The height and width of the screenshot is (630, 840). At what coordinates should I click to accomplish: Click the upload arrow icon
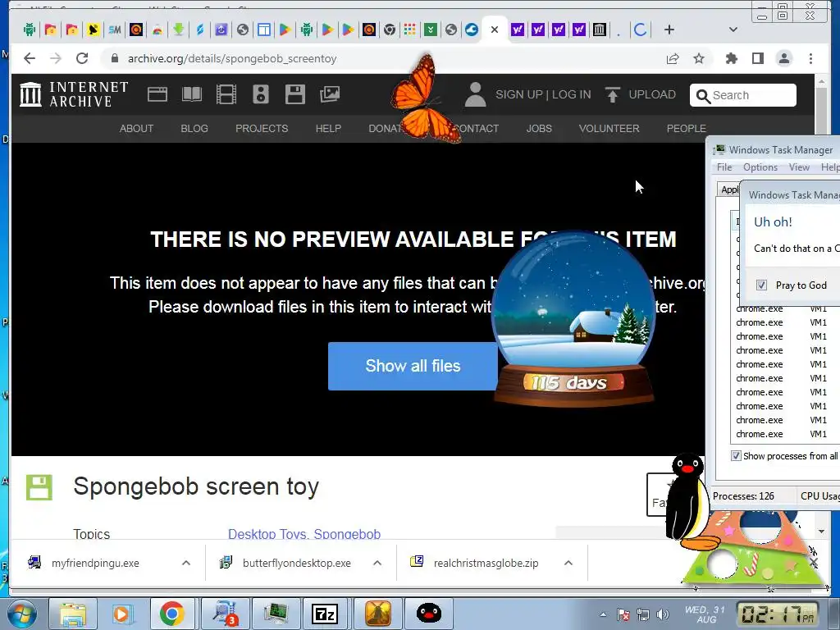(x=612, y=94)
